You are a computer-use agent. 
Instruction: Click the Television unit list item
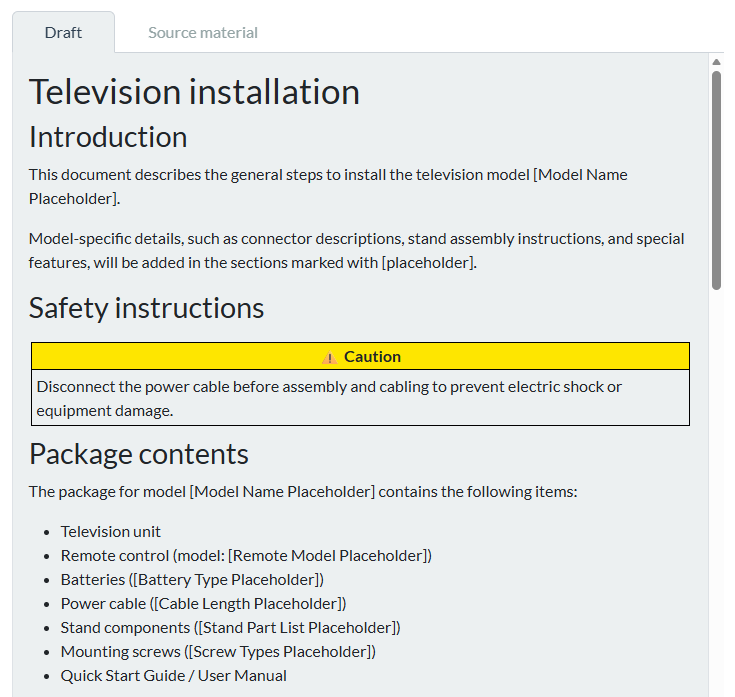pos(111,532)
